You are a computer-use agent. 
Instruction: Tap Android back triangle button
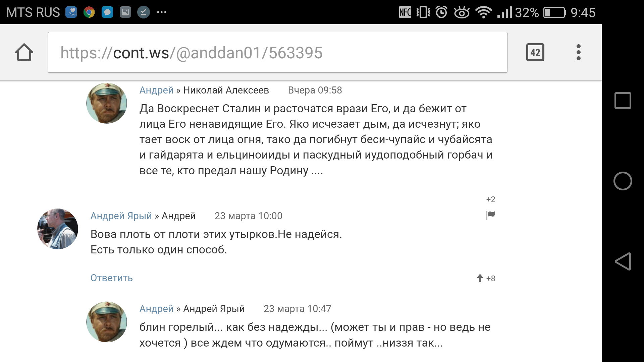point(623,261)
